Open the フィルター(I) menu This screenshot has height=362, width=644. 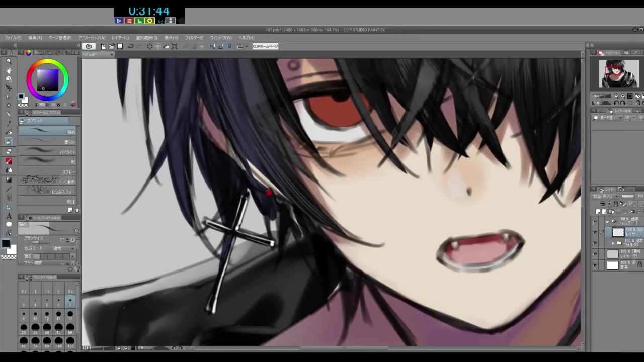tap(194, 38)
